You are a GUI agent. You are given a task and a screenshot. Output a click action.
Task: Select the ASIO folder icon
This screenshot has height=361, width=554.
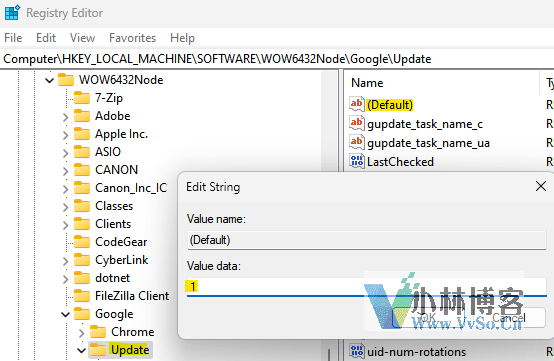(82, 152)
